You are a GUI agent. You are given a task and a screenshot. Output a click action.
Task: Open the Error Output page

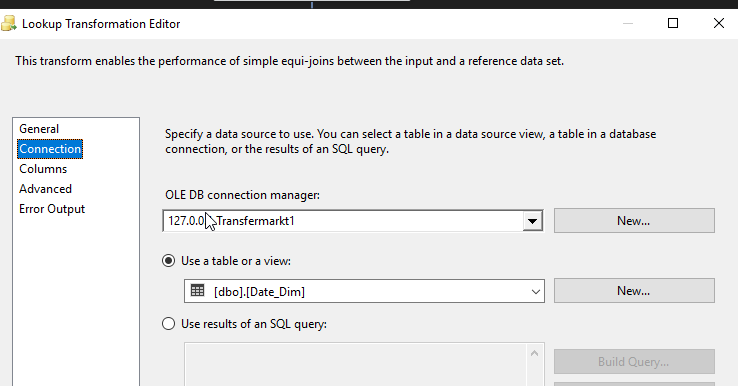click(52, 209)
